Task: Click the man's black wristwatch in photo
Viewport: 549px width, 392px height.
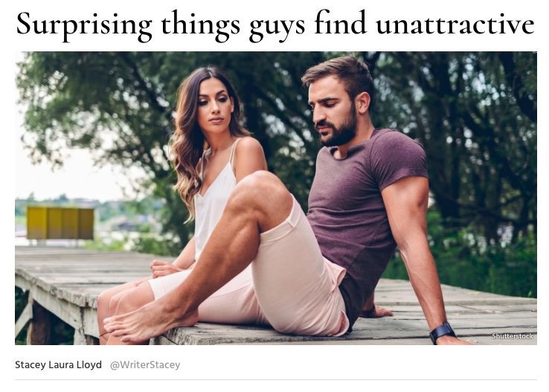Action: [x=442, y=332]
